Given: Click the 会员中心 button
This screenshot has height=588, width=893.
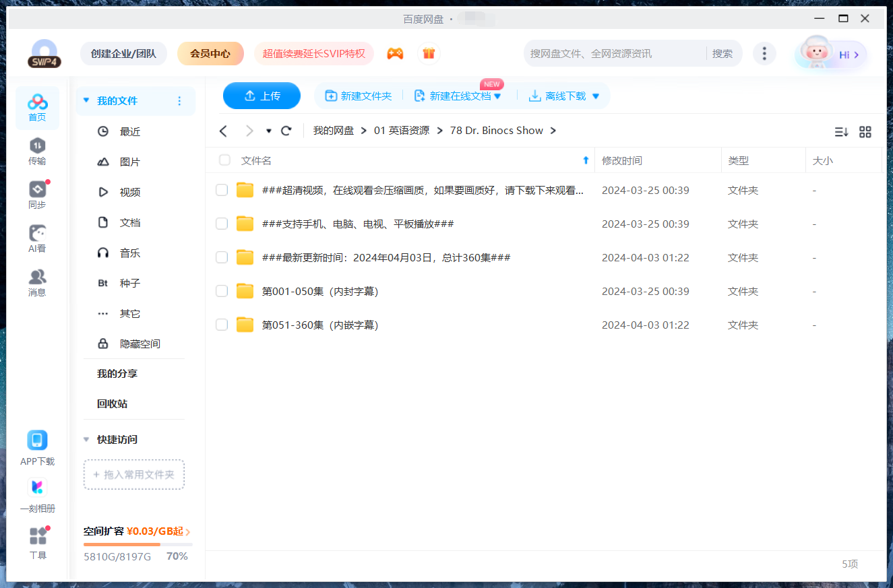Looking at the screenshot, I should pyautogui.click(x=210, y=54).
